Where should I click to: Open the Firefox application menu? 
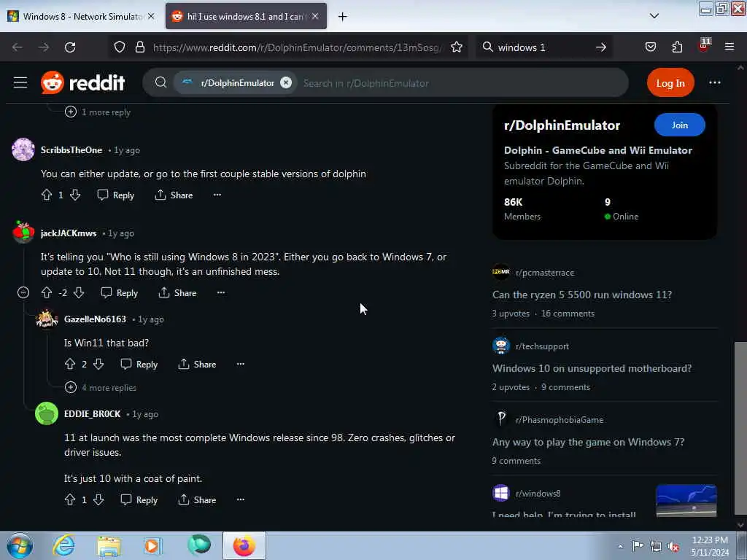click(729, 47)
